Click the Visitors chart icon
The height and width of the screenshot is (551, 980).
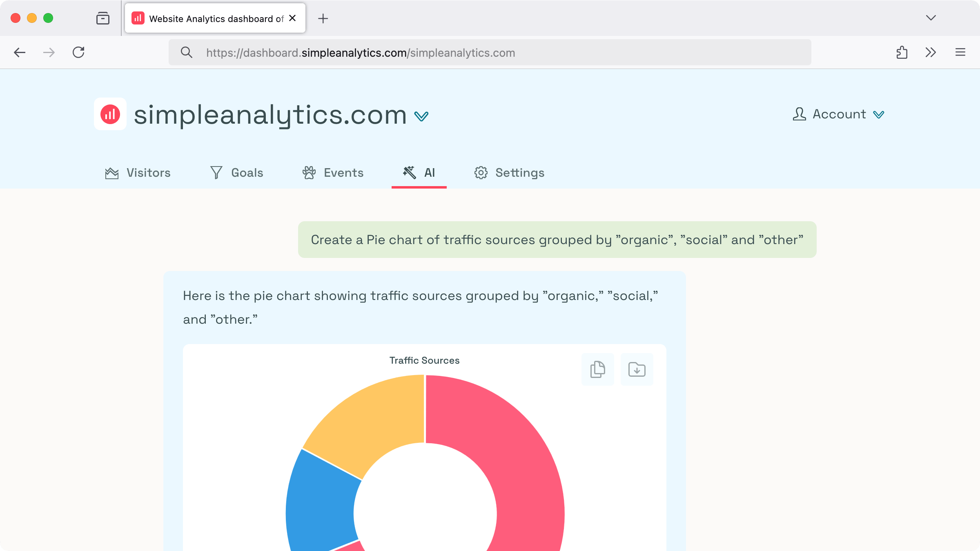[x=112, y=173]
